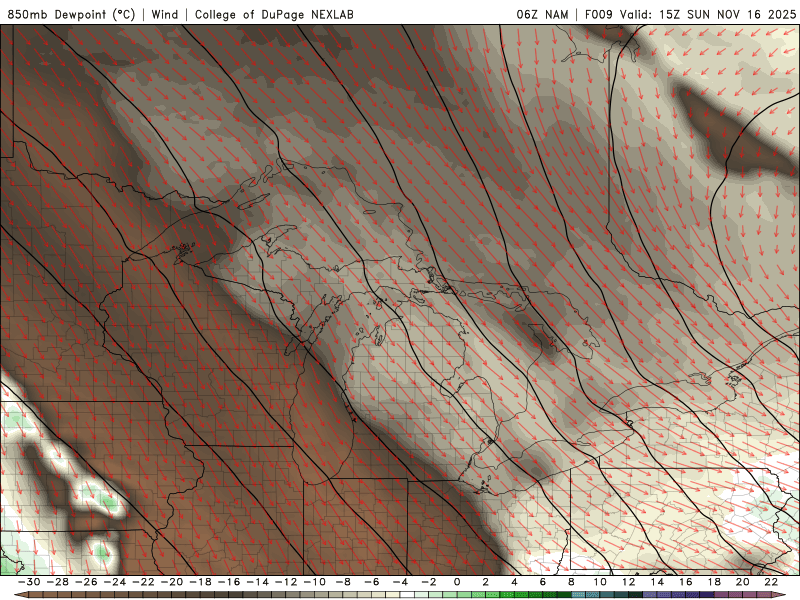Click the 'Wind' label in header
This screenshot has width=800, height=600.
coord(165,15)
